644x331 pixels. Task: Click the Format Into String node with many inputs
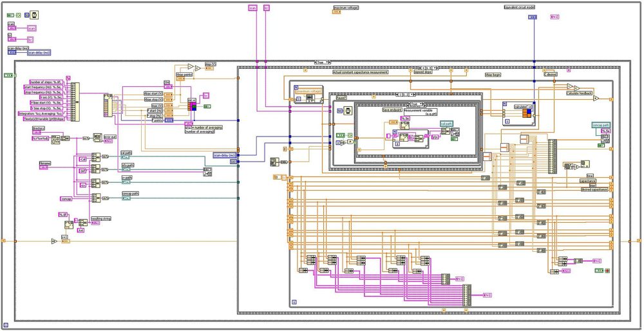(x=75, y=102)
